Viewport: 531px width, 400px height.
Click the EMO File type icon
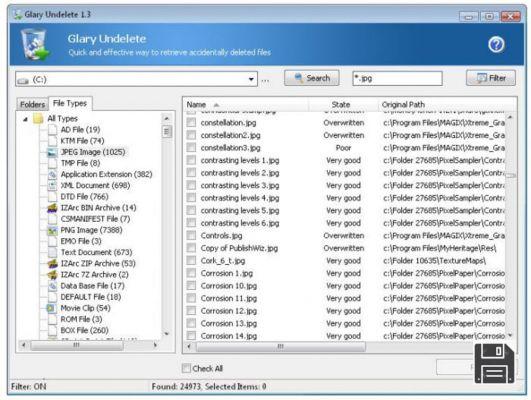[52, 241]
